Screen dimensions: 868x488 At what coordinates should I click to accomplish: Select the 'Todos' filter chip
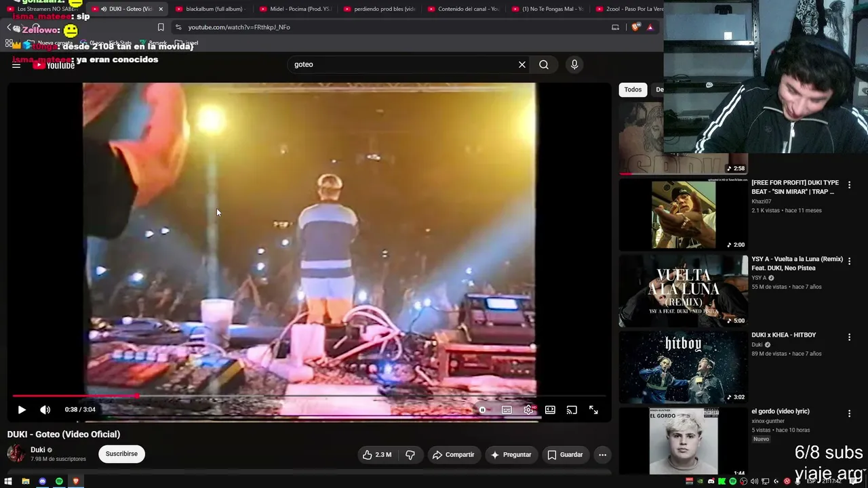tap(633, 89)
